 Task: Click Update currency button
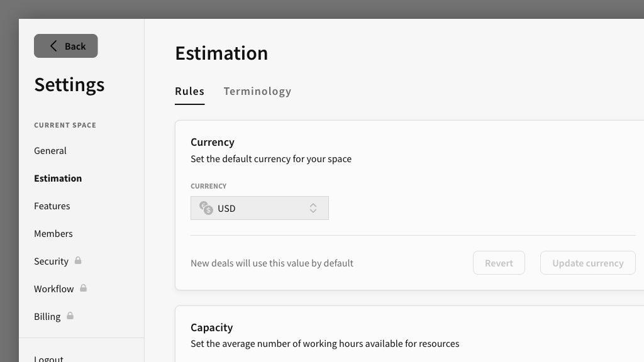[x=587, y=263]
